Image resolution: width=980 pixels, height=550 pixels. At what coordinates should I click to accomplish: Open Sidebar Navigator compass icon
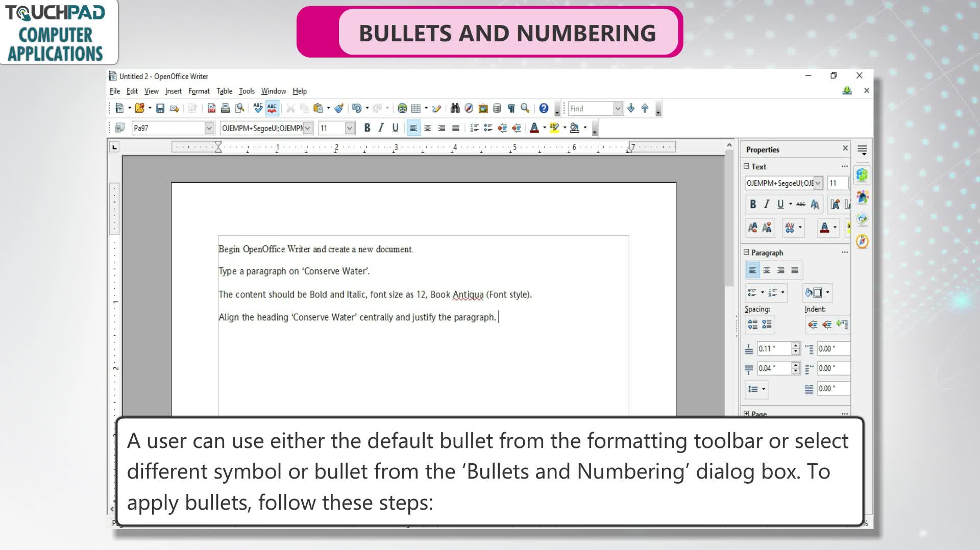(x=862, y=241)
